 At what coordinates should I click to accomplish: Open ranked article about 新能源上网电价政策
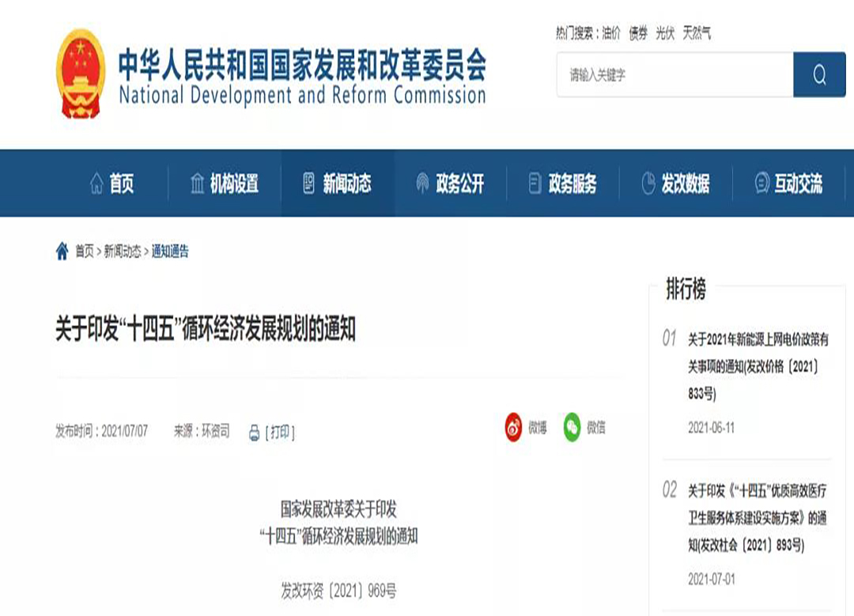[x=758, y=365]
